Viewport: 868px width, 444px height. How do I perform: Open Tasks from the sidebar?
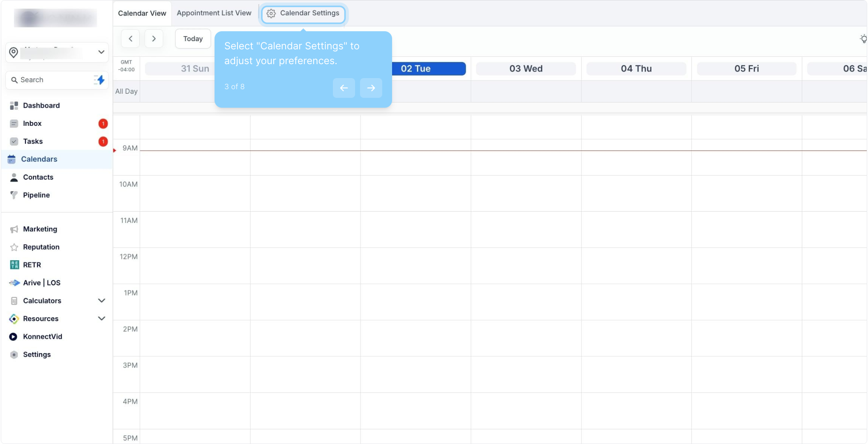(x=33, y=141)
